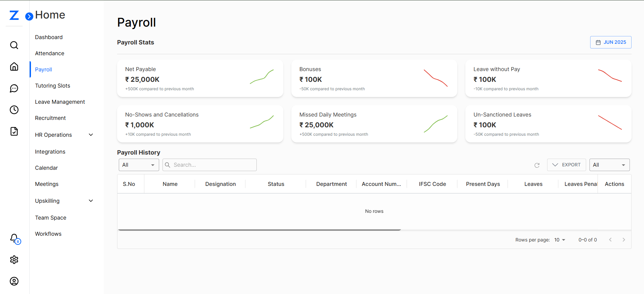Click Leave without Pay trend chart
This screenshot has width=644, height=294.
610,75
